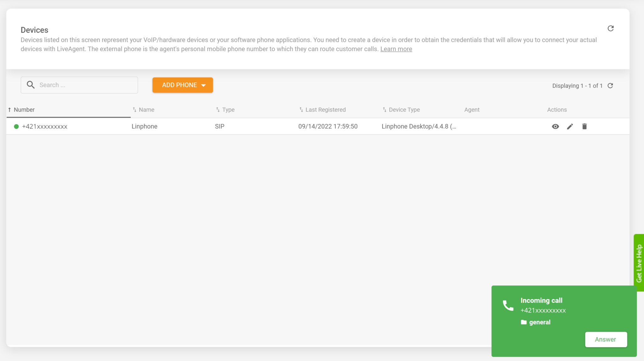Viewport: 644px width, 361px height.
Task: Sort table by Type column
Action: [x=228, y=110]
